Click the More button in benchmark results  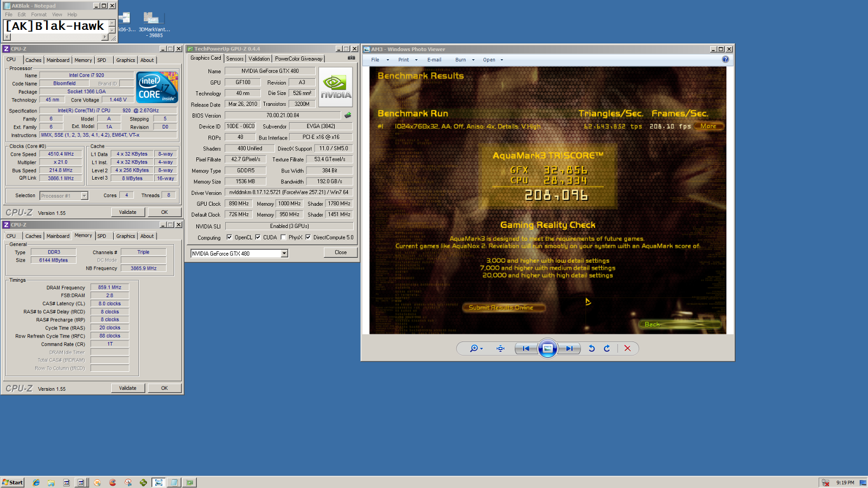tap(708, 126)
